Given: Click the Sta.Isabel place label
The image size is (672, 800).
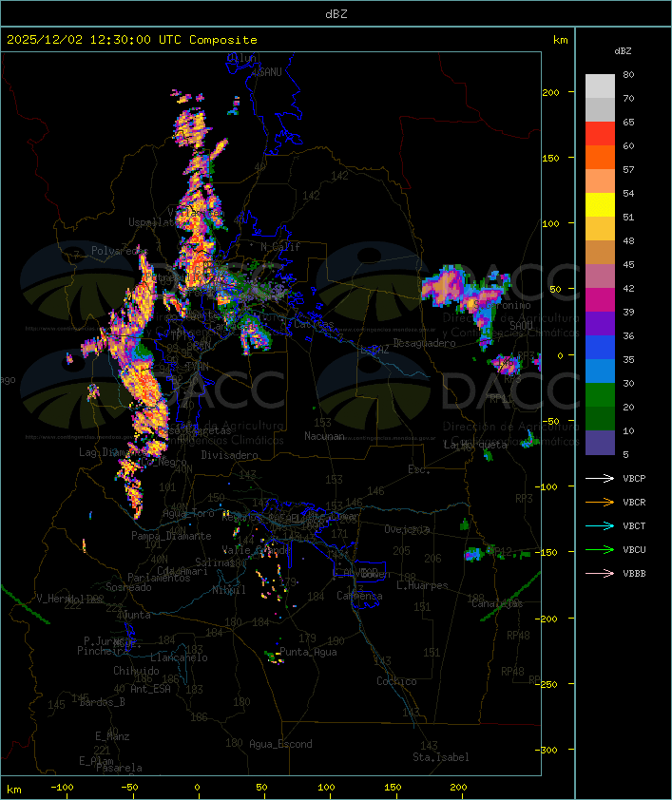Looking at the screenshot, I should click(441, 757).
